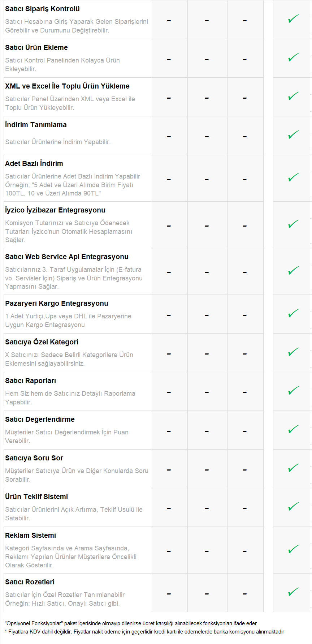Click the İyzico İyzibazar Entegrasyonu green checkmark
This screenshot has height=644, width=312.
293,224
